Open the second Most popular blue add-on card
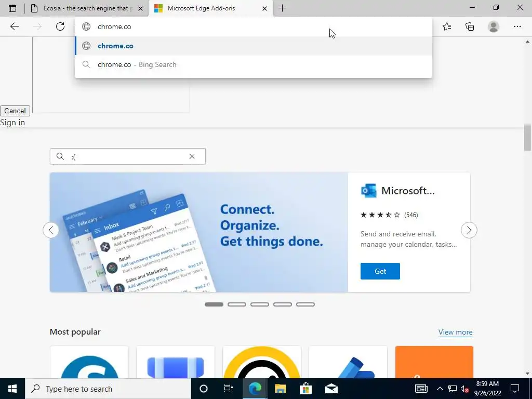Screen dimensions: 532x399 pos(176,362)
